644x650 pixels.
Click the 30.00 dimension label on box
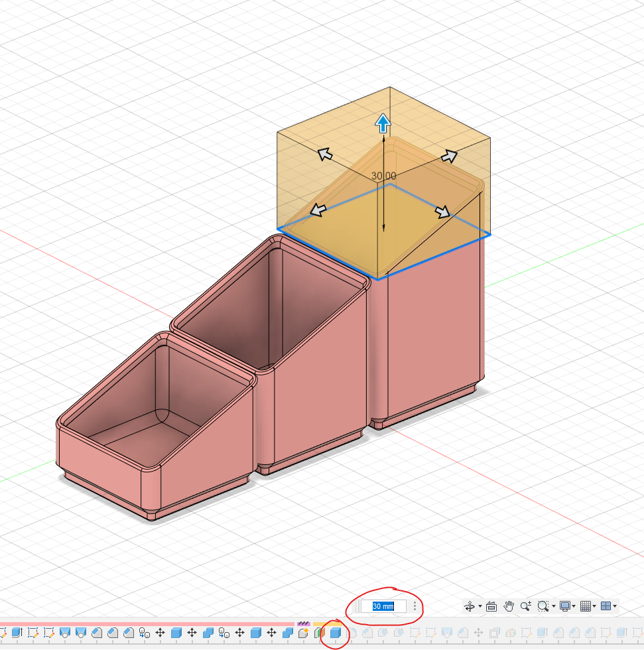(383, 176)
